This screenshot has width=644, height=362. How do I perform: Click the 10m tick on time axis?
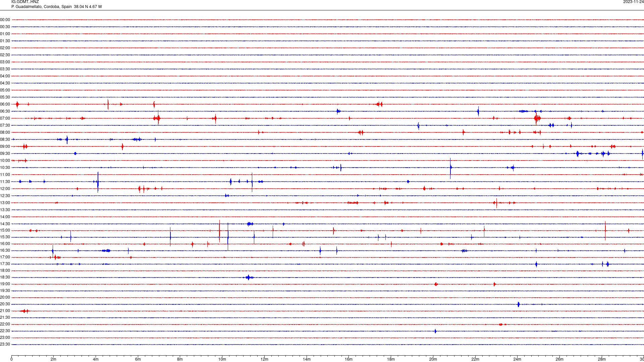pos(222,359)
